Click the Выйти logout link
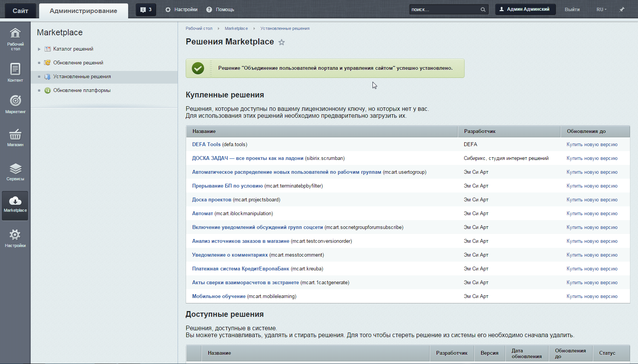Image resolution: width=638 pixels, height=364 pixels. [x=572, y=10]
